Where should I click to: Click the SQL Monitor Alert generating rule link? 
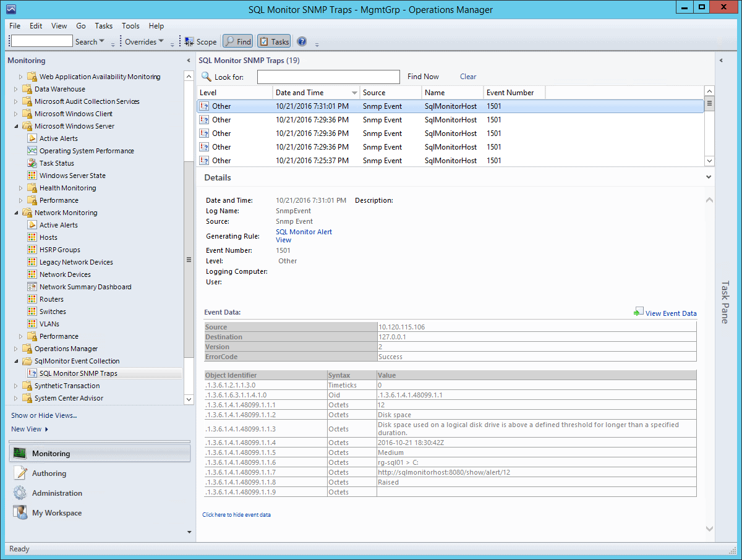click(x=304, y=232)
